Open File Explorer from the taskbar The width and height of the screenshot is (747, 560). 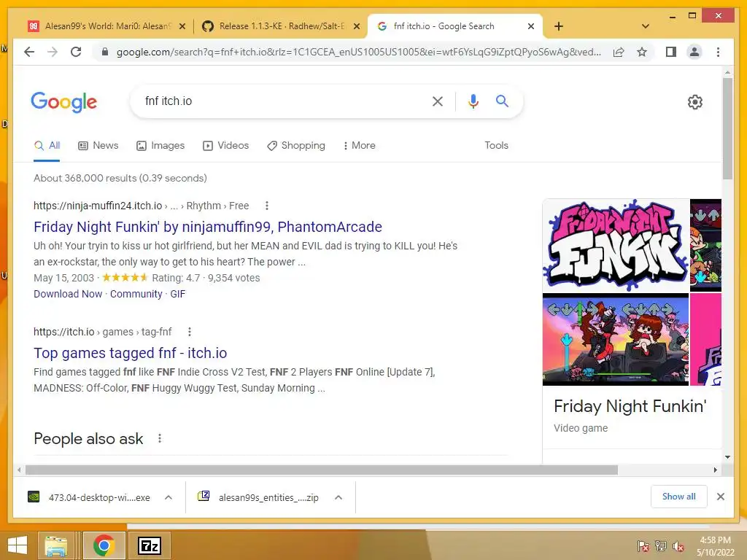[x=55, y=545]
